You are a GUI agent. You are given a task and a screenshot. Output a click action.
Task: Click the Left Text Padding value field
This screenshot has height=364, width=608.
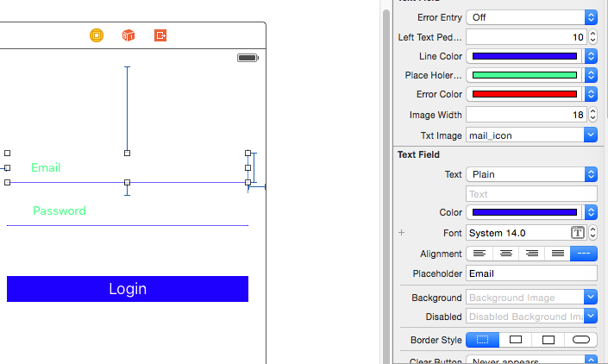click(x=526, y=37)
